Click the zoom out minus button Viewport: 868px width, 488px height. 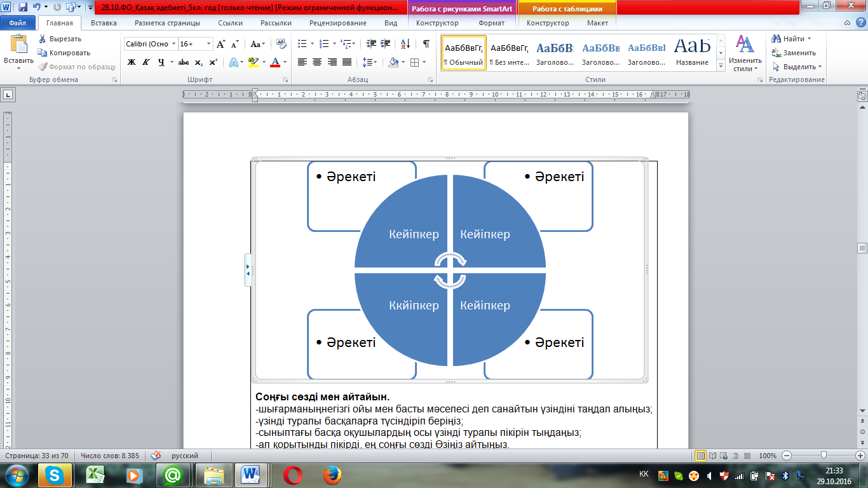(787, 456)
